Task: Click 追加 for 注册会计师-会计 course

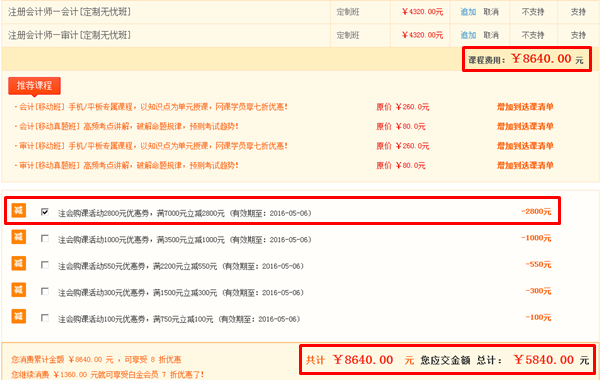Action: point(468,12)
